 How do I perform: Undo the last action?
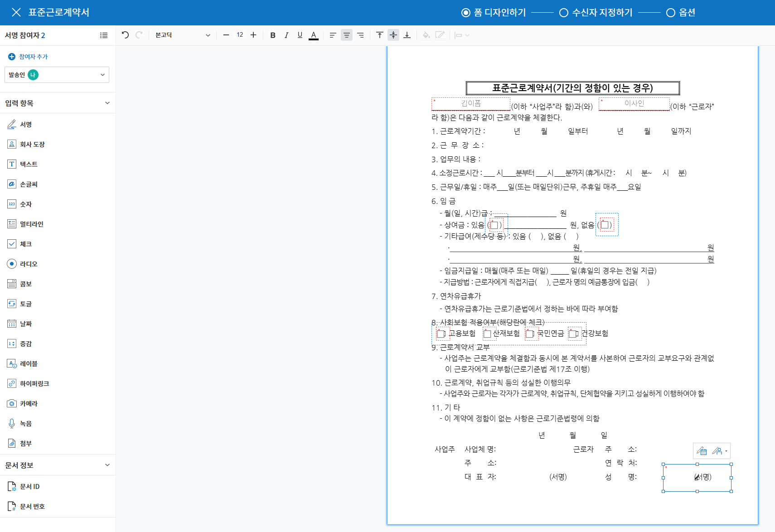pyautogui.click(x=126, y=35)
